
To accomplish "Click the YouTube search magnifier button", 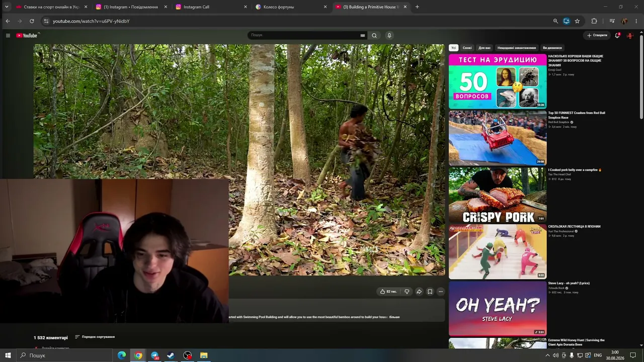I will click(374, 35).
